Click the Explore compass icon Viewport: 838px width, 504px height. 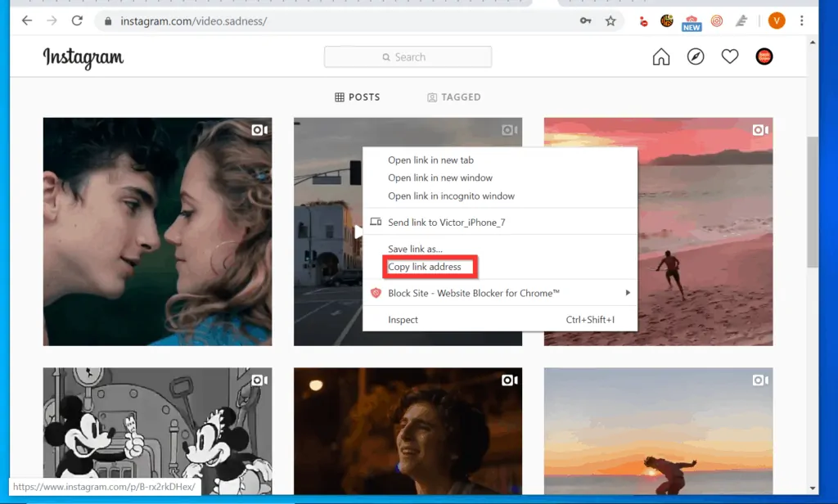click(x=695, y=56)
